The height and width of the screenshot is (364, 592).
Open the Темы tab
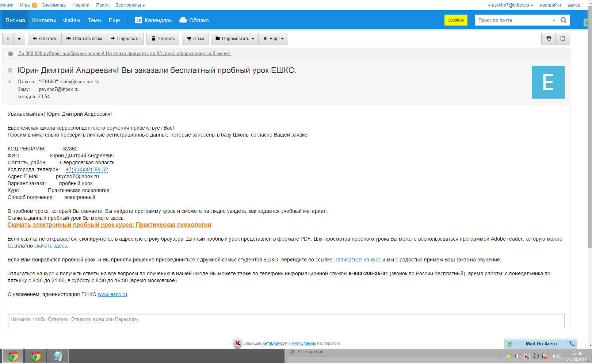[95, 20]
